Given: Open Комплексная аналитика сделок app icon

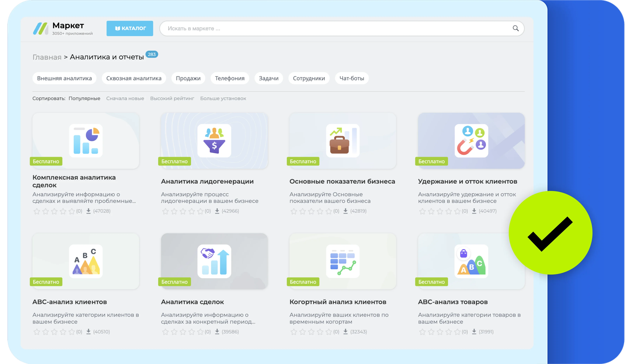Looking at the screenshot, I should pos(86,141).
